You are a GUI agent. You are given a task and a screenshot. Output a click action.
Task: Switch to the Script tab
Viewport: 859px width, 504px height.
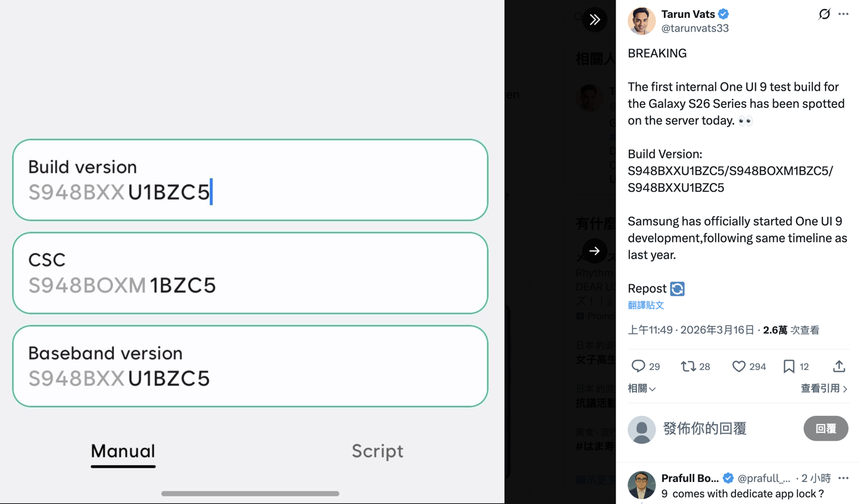click(377, 451)
